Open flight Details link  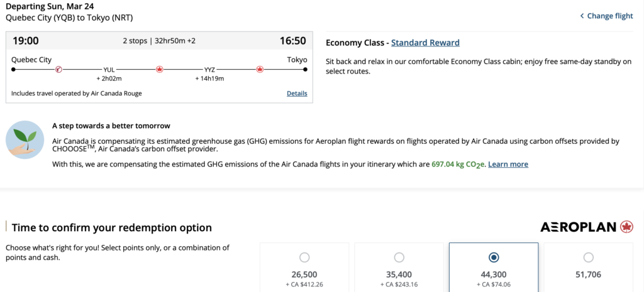click(x=297, y=94)
